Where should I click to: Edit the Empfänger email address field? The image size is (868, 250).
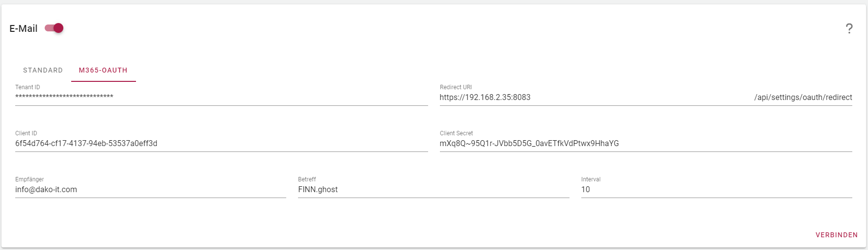tap(151, 189)
